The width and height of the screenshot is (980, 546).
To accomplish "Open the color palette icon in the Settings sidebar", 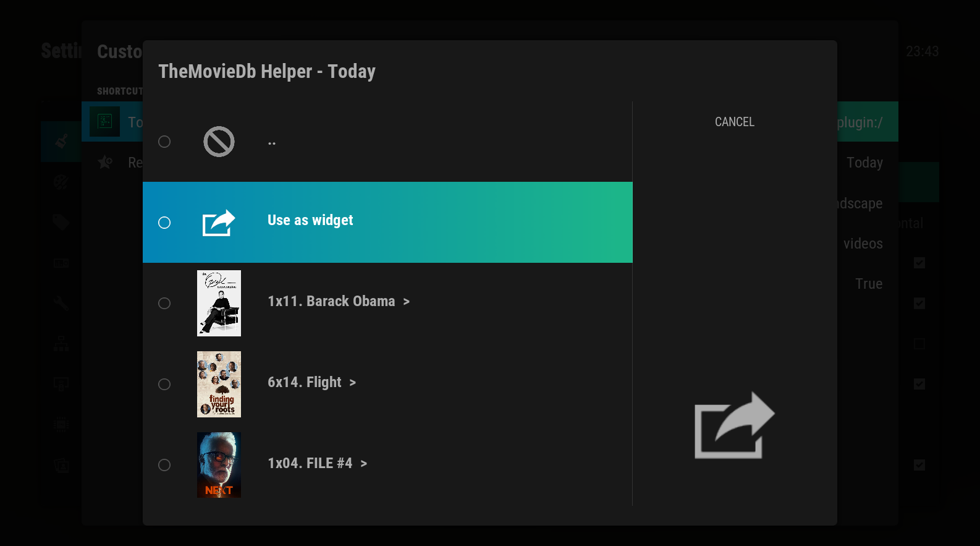I will (61, 182).
